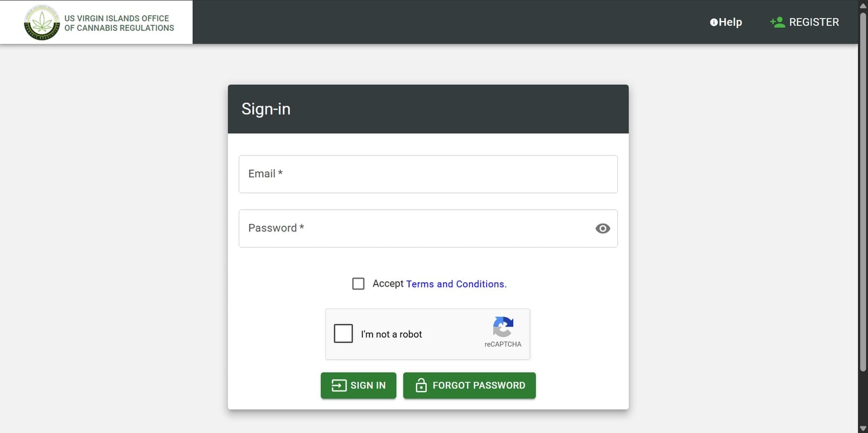868x433 pixels.
Task: Click the info icon next to Help
Action: 713,22
